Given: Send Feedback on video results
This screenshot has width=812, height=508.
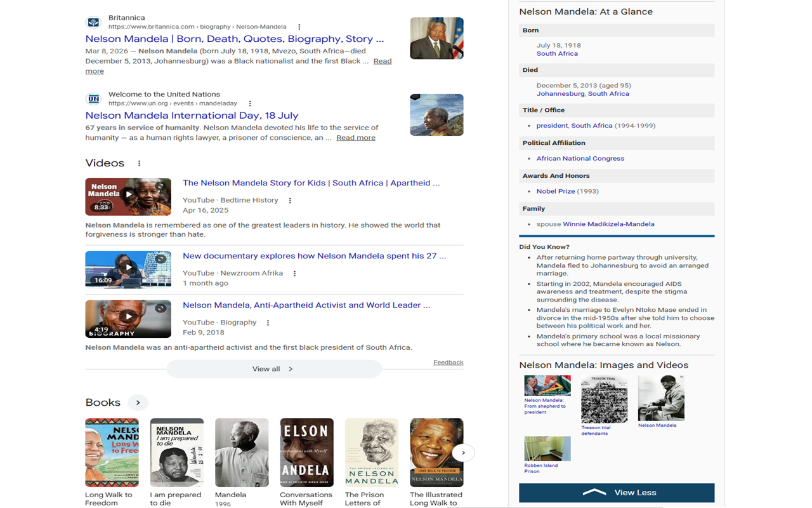Looking at the screenshot, I should coord(449,363).
